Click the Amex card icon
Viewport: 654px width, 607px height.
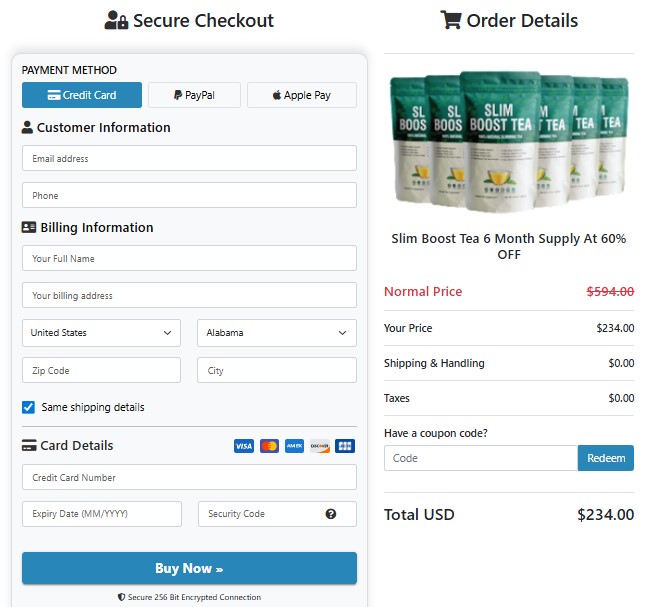pyautogui.click(x=294, y=446)
